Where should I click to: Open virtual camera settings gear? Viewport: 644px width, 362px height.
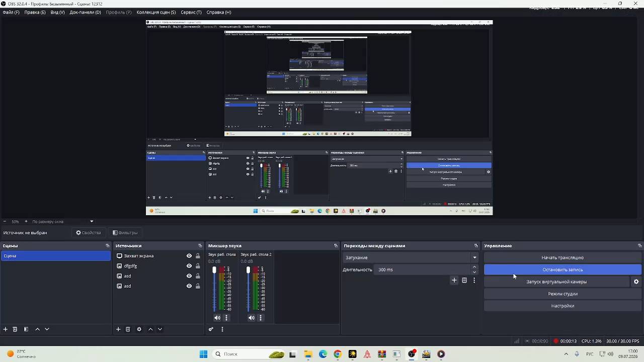[x=636, y=282]
